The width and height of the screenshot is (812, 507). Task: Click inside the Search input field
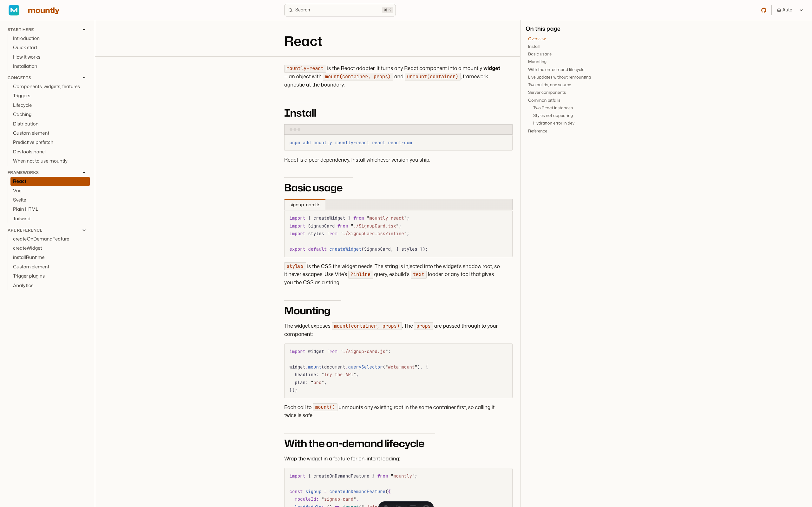pyautogui.click(x=336, y=10)
